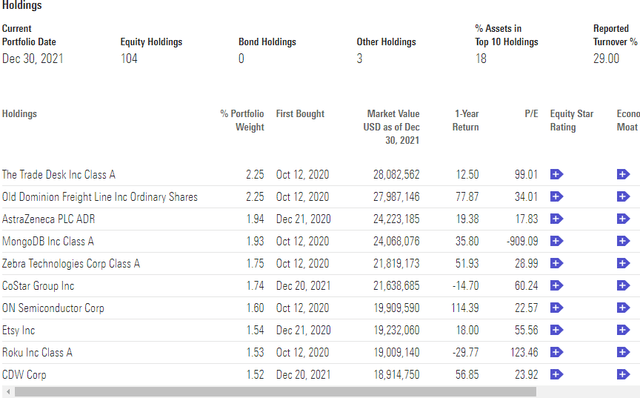The height and width of the screenshot is (398, 640).
Task: Select market value 28,082,562
Action: 396,175
